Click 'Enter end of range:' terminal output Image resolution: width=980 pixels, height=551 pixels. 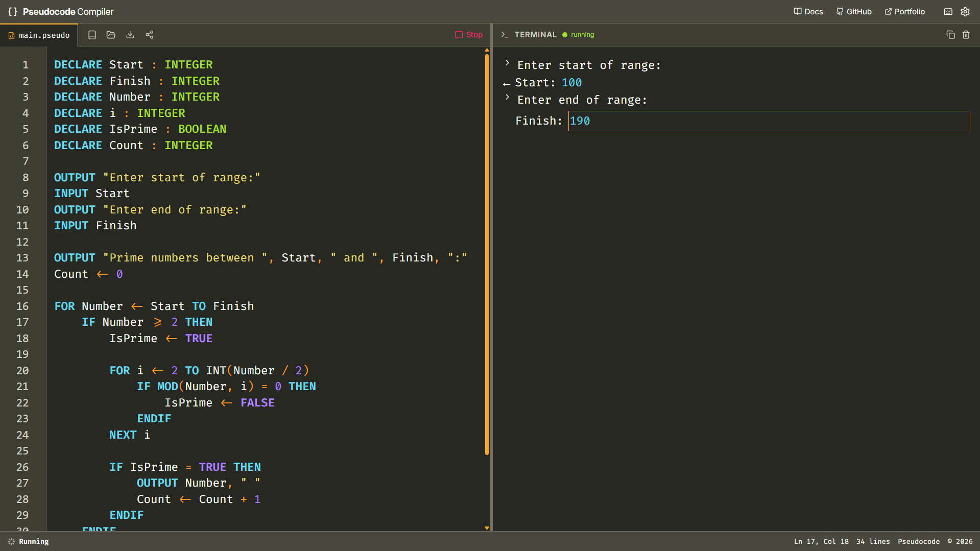pos(582,100)
